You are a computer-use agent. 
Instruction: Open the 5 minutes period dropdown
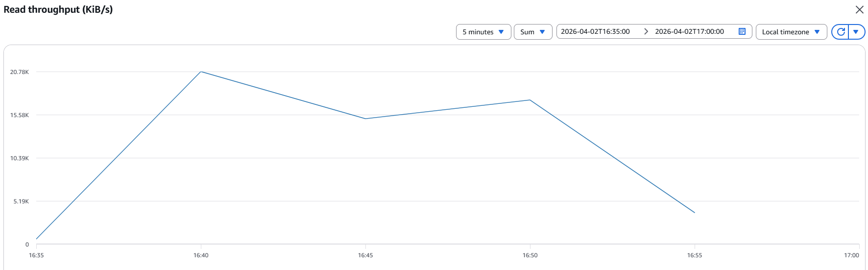coord(483,32)
